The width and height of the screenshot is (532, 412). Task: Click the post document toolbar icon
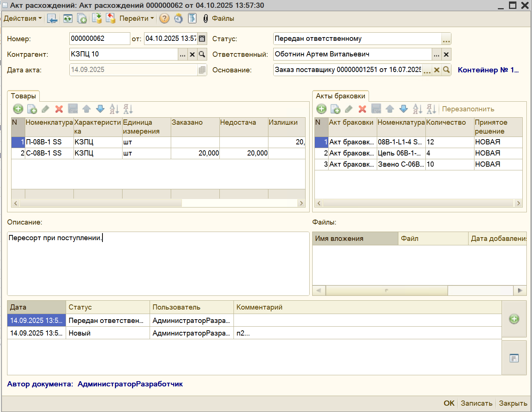coord(97,18)
